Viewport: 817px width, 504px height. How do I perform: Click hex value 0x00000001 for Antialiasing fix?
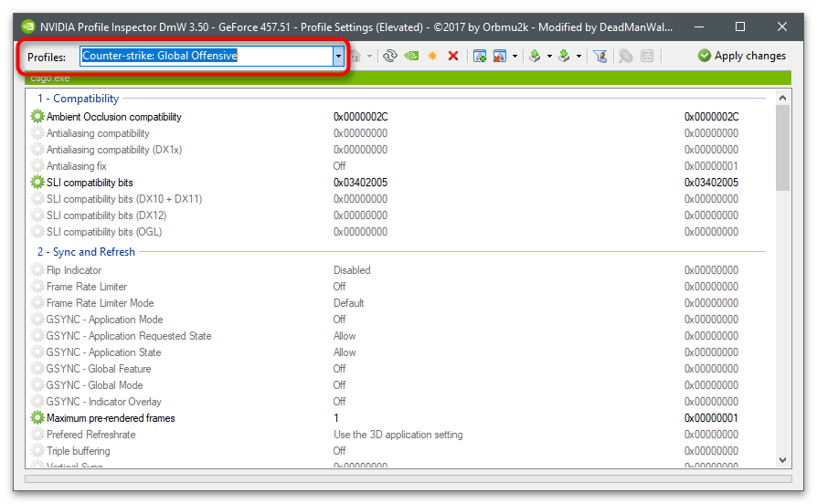pyautogui.click(x=711, y=166)
